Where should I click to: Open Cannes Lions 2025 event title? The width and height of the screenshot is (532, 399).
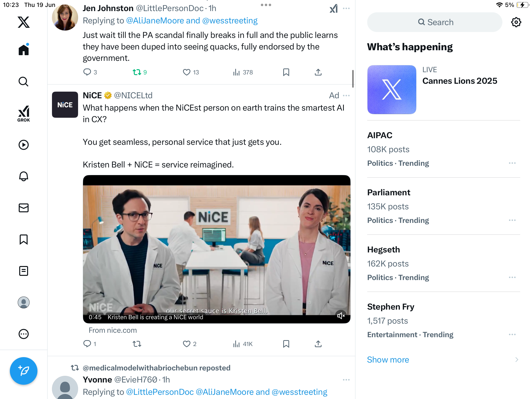point(460,81)
